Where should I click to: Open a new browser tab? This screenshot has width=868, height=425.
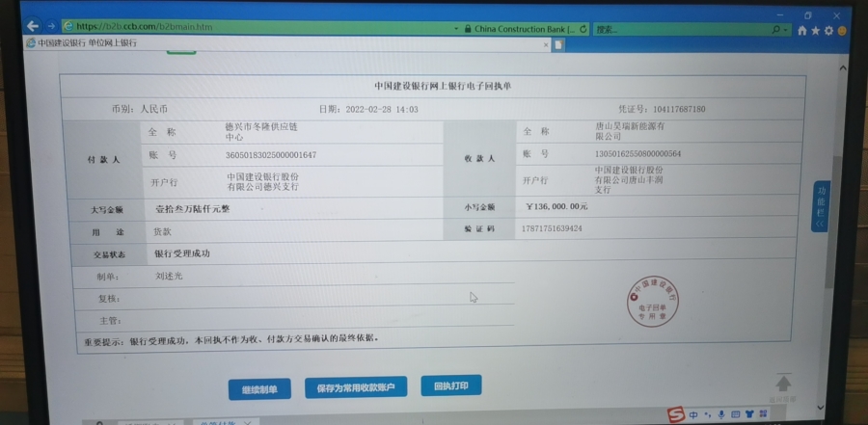point(557,44)
